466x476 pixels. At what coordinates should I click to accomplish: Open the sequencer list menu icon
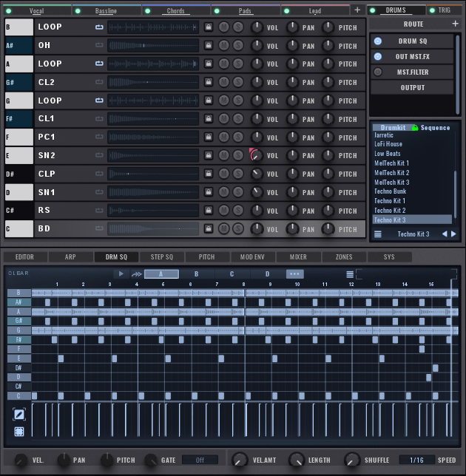(350, 274)
